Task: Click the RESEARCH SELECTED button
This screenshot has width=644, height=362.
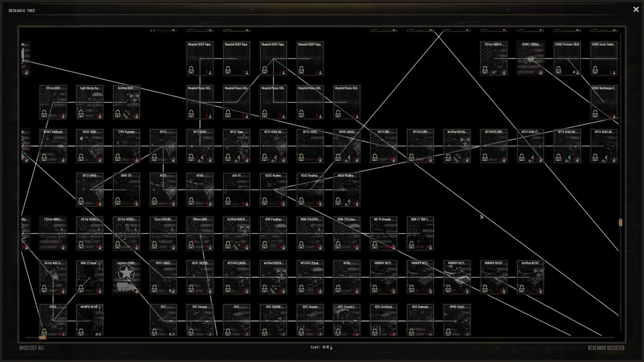Action: tap(606, 348)
